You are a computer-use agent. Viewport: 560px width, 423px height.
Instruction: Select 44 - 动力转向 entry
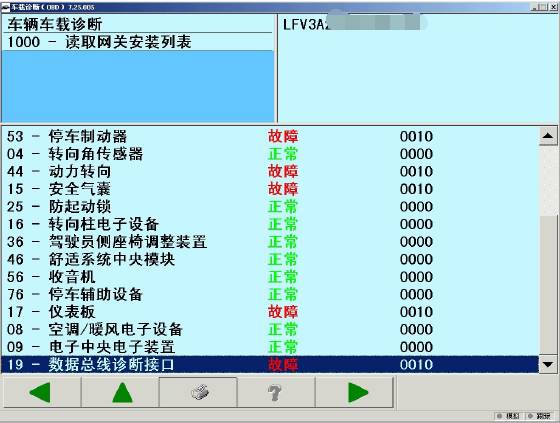coord(270,171)
